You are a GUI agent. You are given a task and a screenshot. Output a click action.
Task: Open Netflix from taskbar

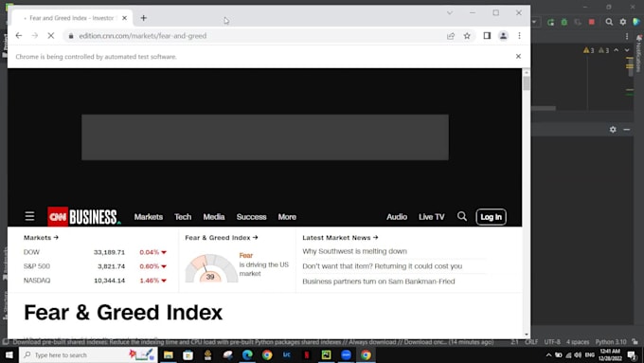coord(307,354)
